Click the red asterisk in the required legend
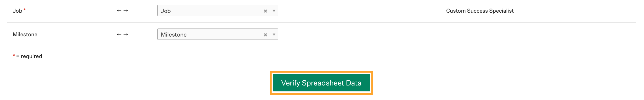This screenshot has height=100, width=644. tap(14, 55)
